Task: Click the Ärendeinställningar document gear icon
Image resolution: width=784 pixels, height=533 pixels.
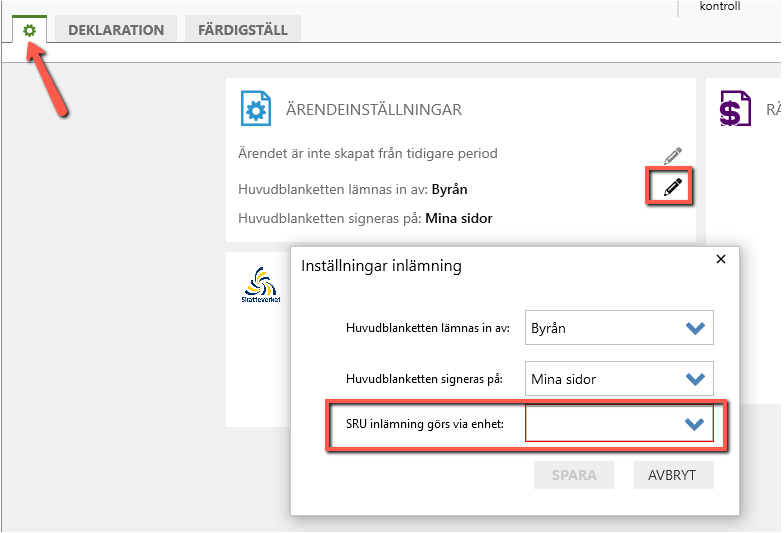Action: 256,108
